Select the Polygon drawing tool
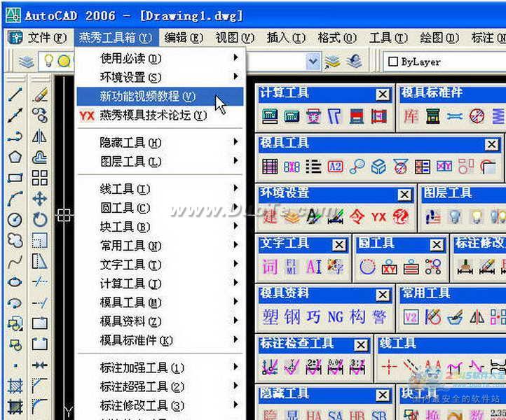Image resolution: width=506 pixels, height=420 pixels. [15, 157]
